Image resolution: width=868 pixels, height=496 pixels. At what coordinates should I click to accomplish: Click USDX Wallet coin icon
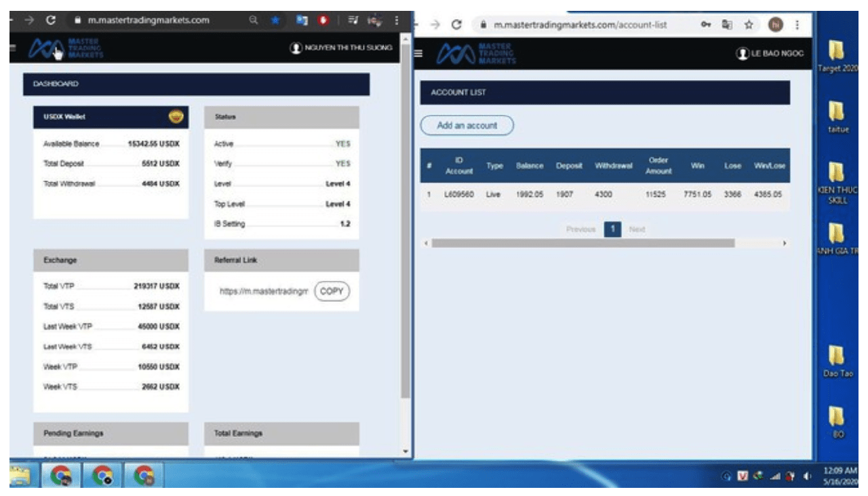point(176,117)
